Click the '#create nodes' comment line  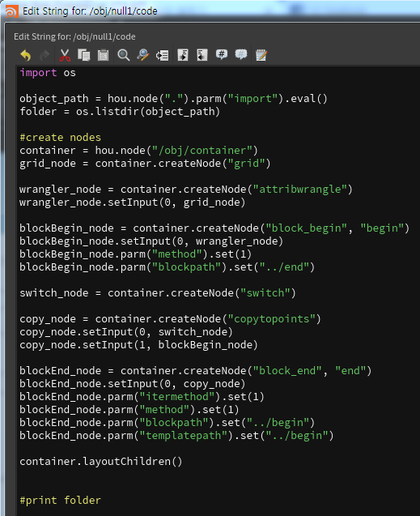click(60, 138)
